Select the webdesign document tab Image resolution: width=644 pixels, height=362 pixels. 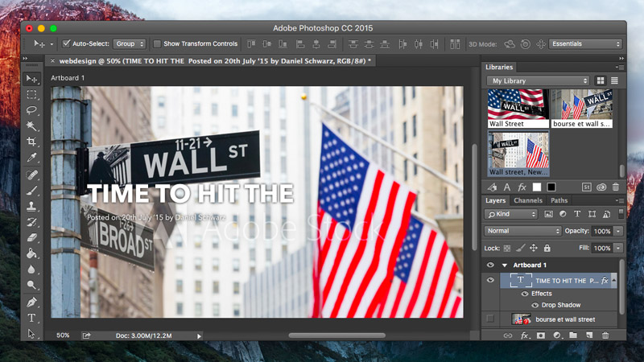point(211,61)
